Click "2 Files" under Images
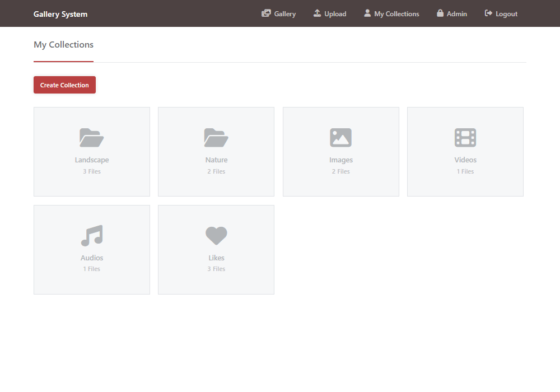The width and height of the screenshot is (560, 392). [341, 171]
